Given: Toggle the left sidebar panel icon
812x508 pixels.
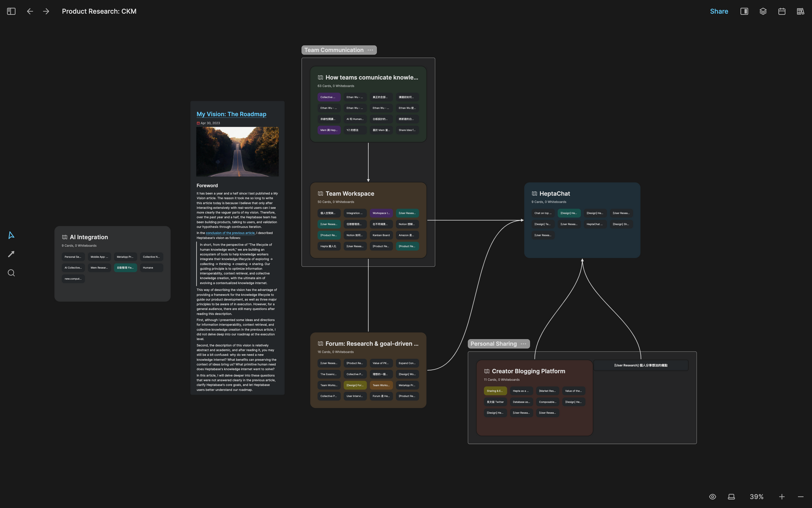Looking at the screenshot, I should 11,11.
